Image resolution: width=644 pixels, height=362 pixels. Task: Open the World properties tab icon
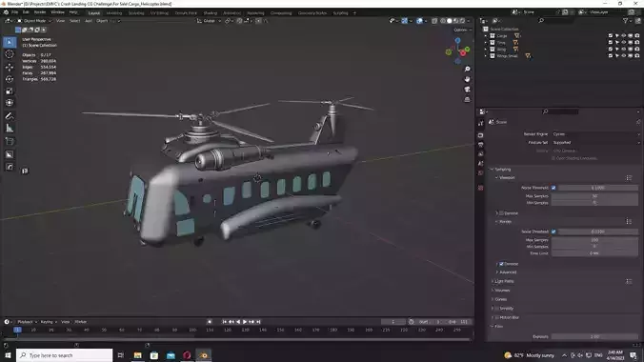click(x=480, y=173)
